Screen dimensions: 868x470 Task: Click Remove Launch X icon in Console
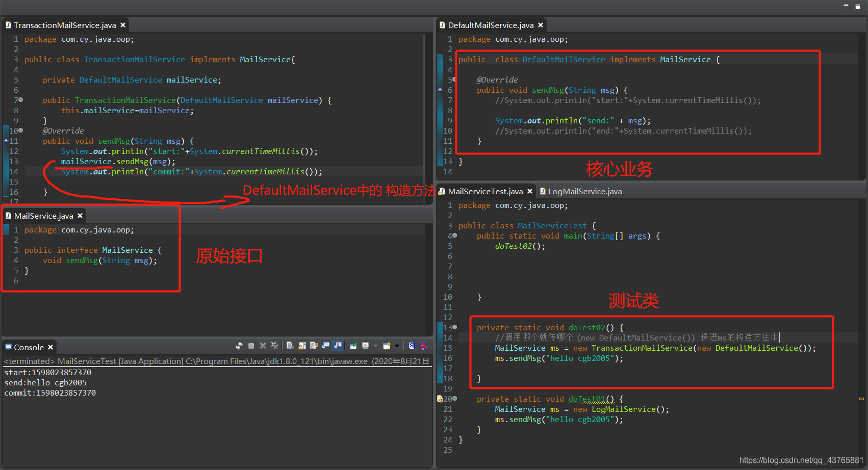[263, 346]
